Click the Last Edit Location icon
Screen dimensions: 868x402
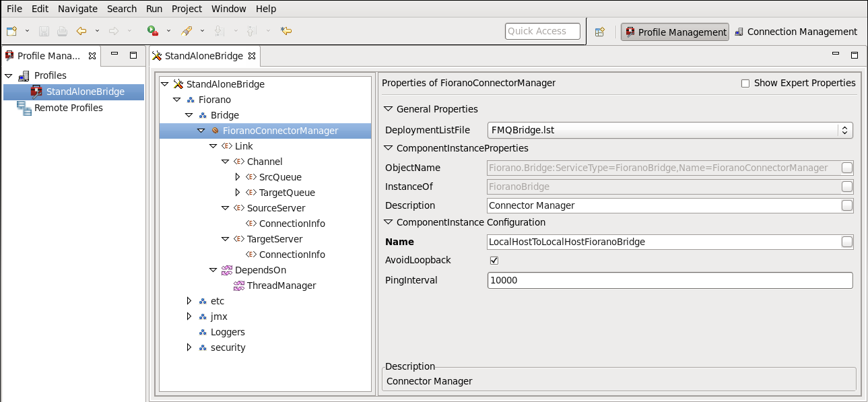point(286,31)
